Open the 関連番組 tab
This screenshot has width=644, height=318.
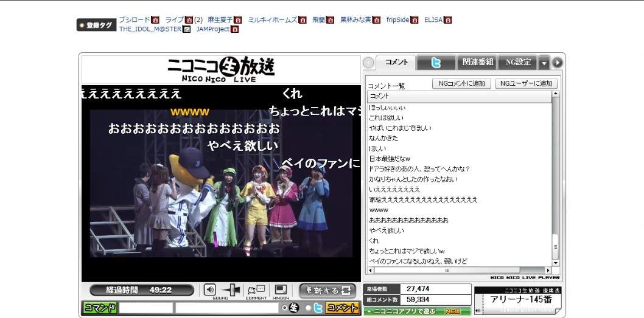[477, 63]
